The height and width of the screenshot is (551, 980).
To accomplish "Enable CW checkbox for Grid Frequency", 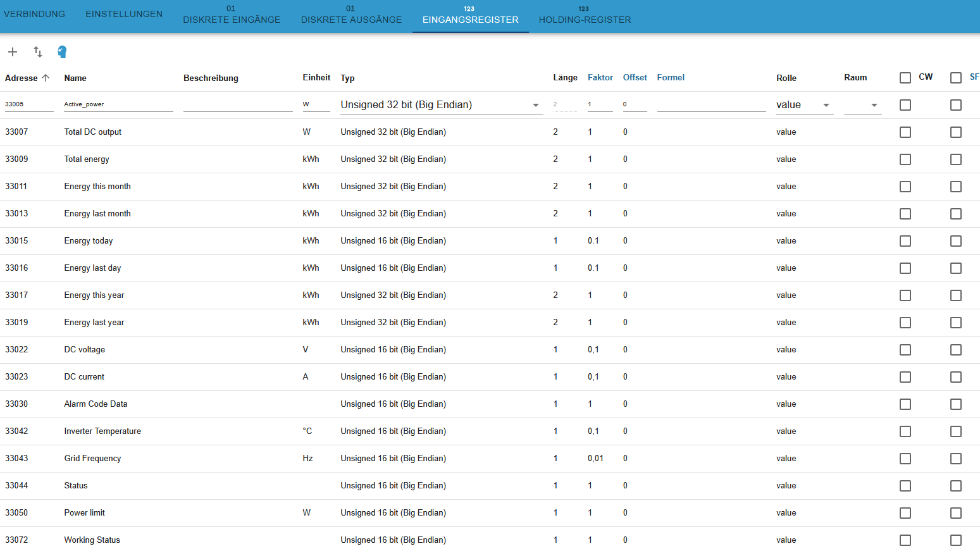I will click(x=905, y=459).
